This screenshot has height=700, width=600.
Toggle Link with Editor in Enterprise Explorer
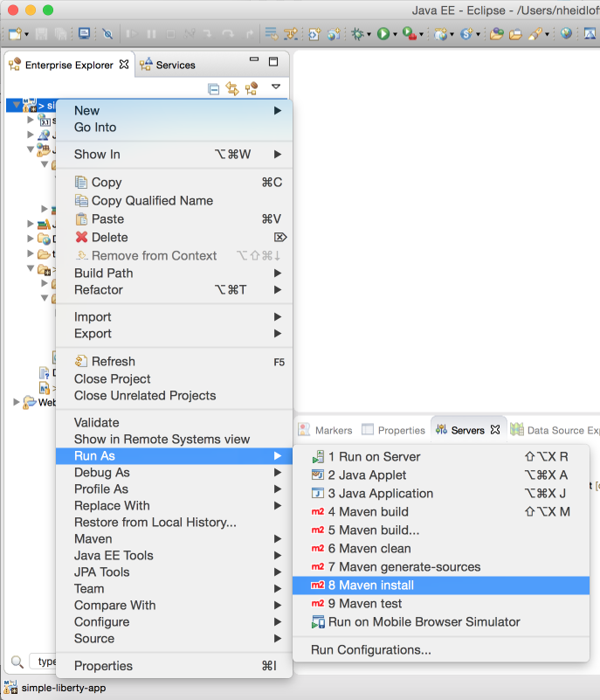click(x=232, y=88)
